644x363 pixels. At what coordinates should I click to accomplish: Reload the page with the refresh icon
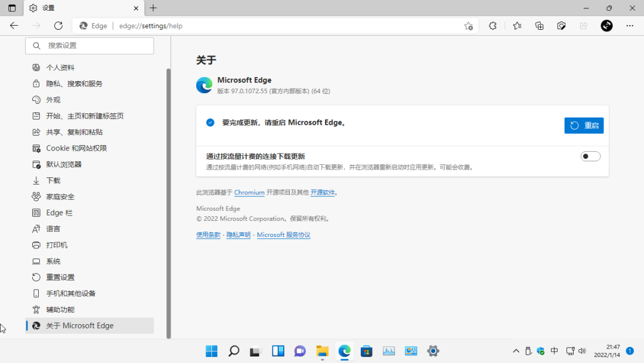[x=58, y=26]
